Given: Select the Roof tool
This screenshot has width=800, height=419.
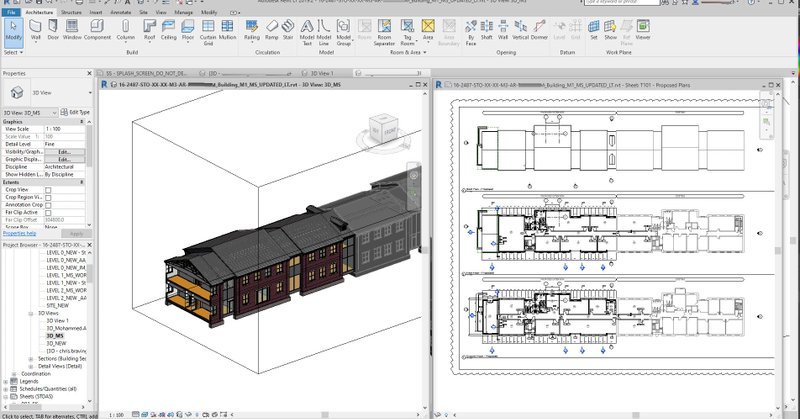Looking at the screenshot, I should 149,30.
